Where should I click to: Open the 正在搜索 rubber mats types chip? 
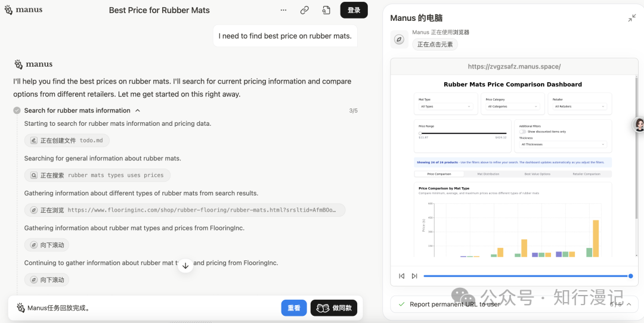(97, 175)
